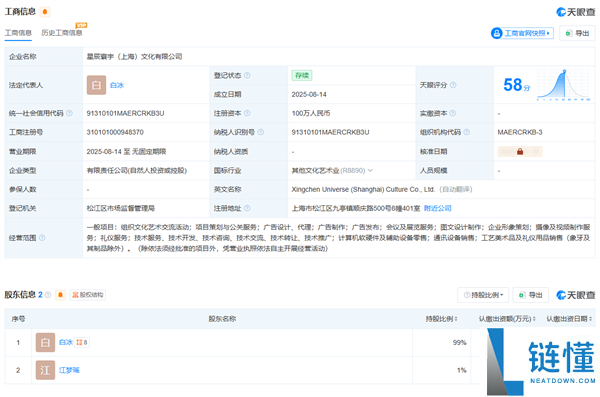
Task: Open shareholder 白冰 link
Action: pyautogui.click(x=66, y=342)
